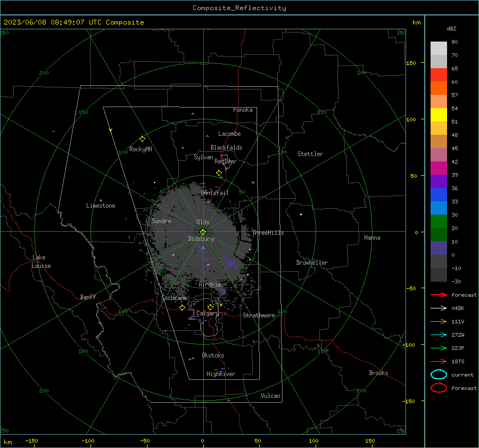Click the Lacombe city label

[x=229, y=134]
